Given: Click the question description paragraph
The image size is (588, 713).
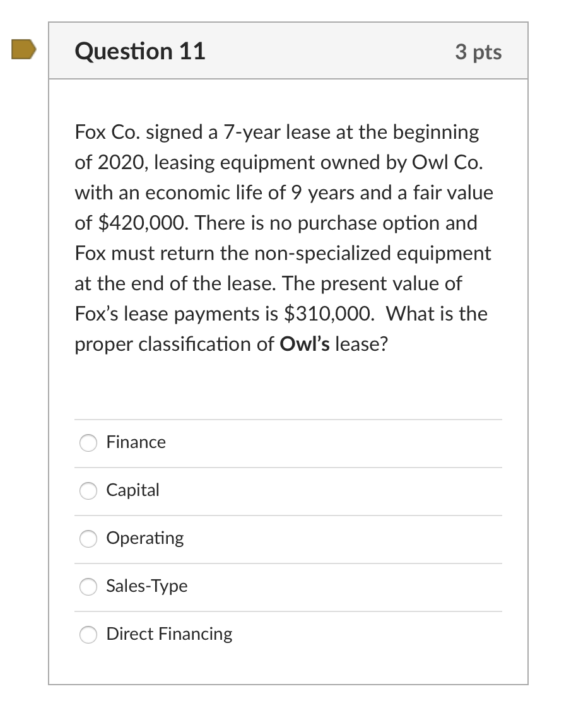Looking at the screenshot, I should [x=284, y=237].
